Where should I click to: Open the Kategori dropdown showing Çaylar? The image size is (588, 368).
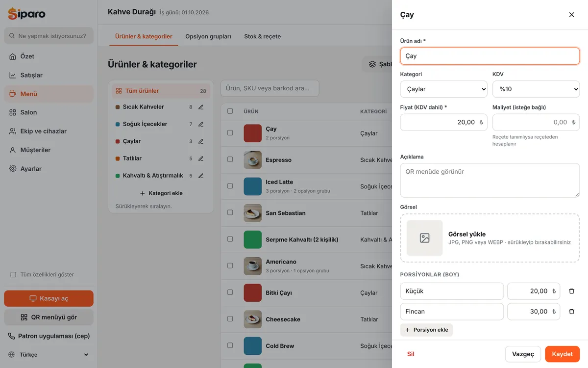444,89
